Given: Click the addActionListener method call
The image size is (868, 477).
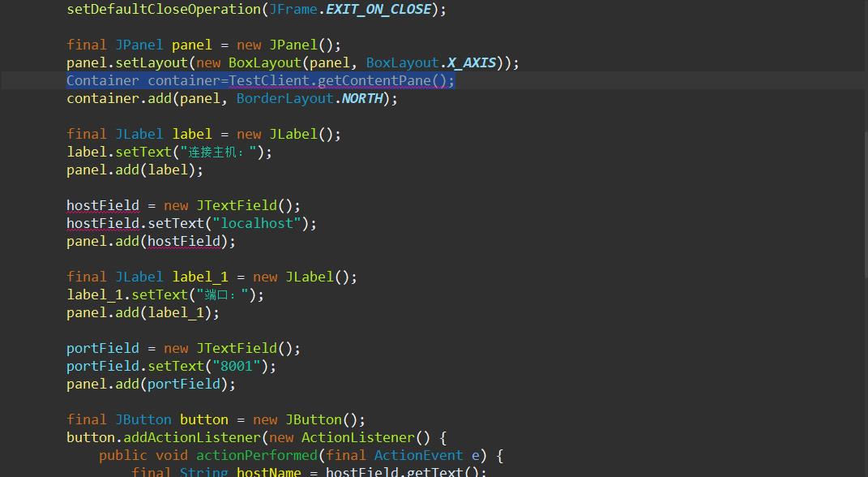Looking at the screenshot, I should point(191,438).
